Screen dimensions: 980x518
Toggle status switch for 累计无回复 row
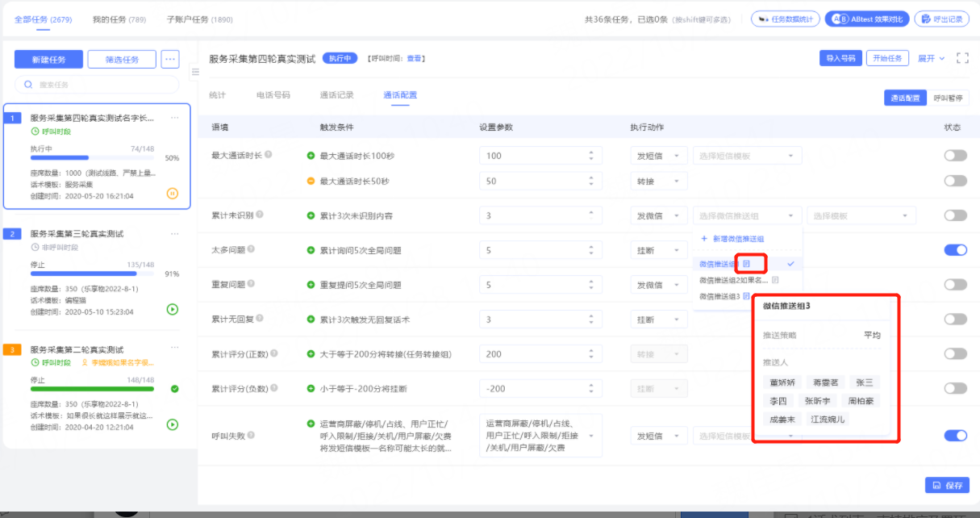955,320
